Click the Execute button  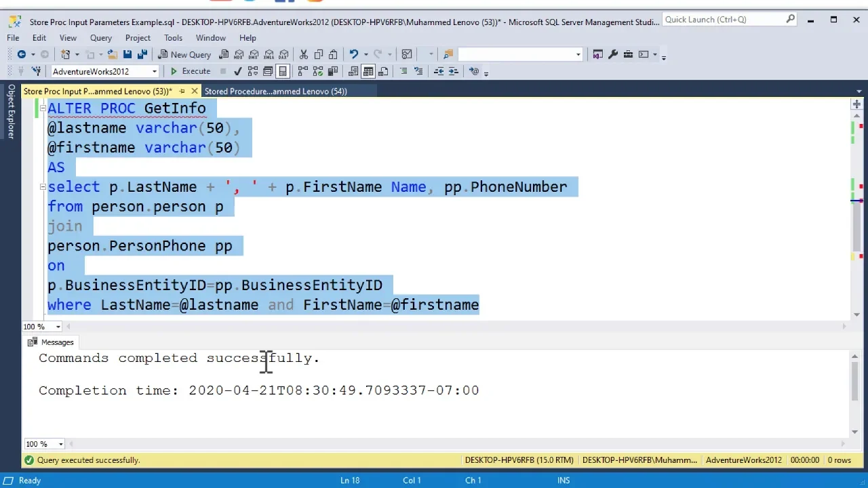[x=190, y=71]
